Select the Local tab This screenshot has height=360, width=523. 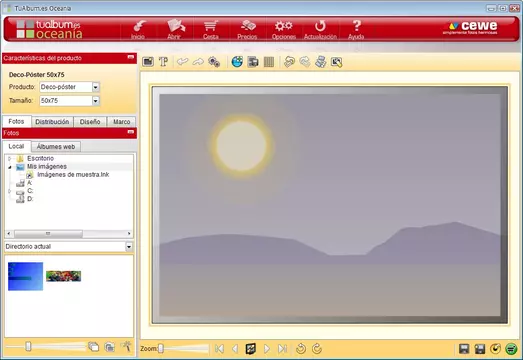[16, 146]
